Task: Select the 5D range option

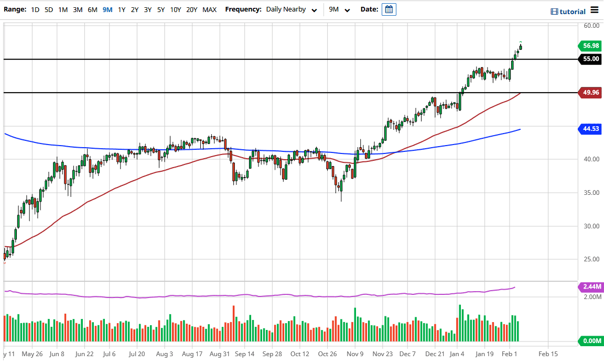Action: [49, 9]
